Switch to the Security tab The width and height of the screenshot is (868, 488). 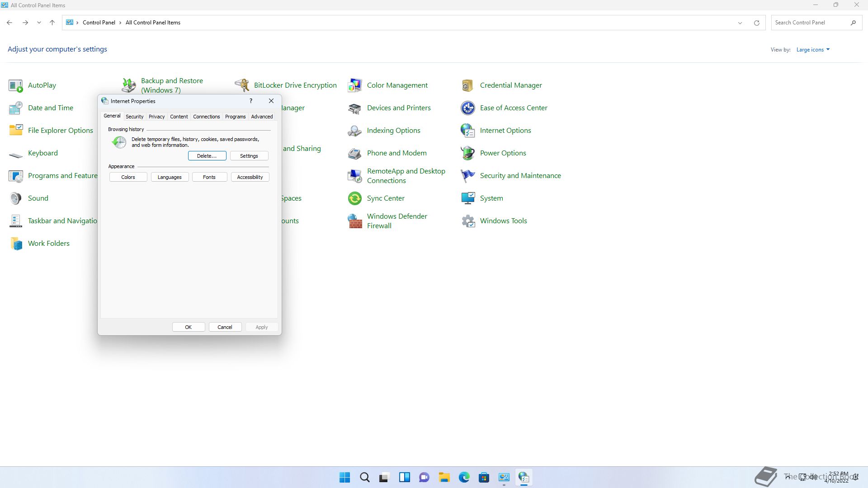tap(134, 117)
